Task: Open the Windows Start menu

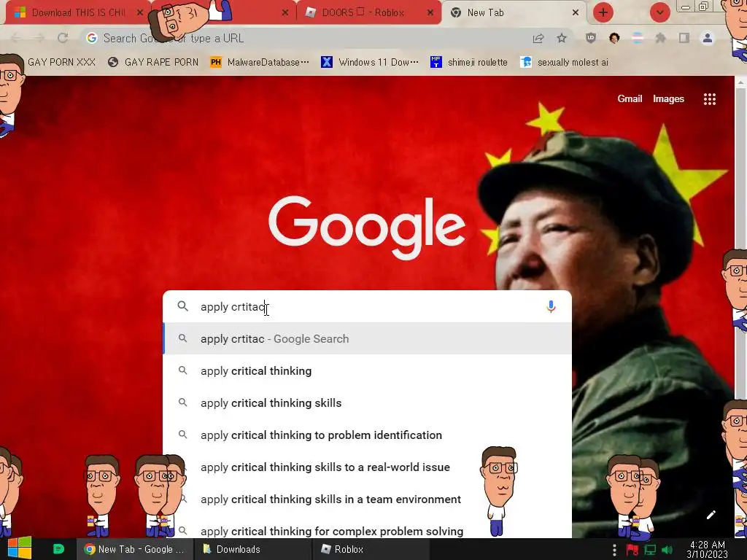Action: tap(20, 548)
